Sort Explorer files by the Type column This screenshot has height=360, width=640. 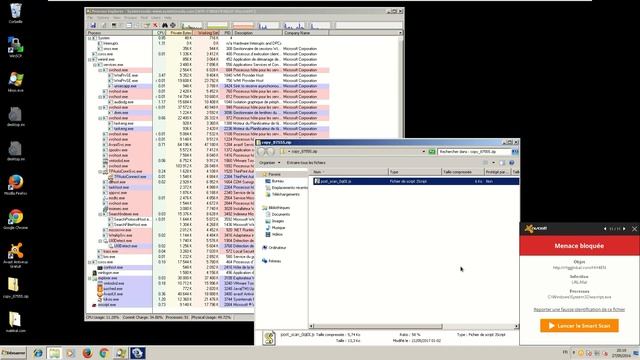[x=414, y=172]
